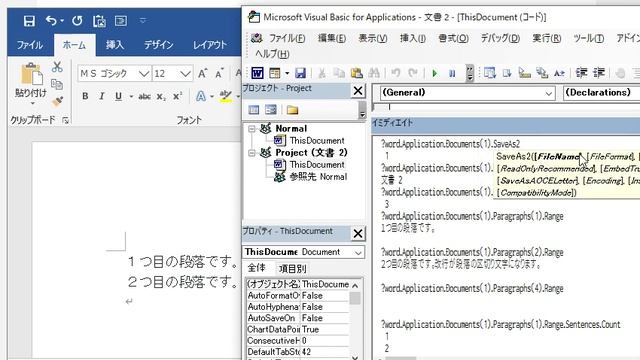
Task: Collapse the Project (文書 2) tree node
Action: pos(252,153)
